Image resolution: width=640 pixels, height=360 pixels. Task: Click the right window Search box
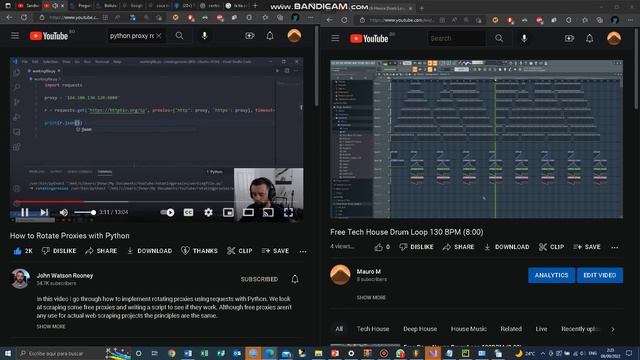[456, 38]
